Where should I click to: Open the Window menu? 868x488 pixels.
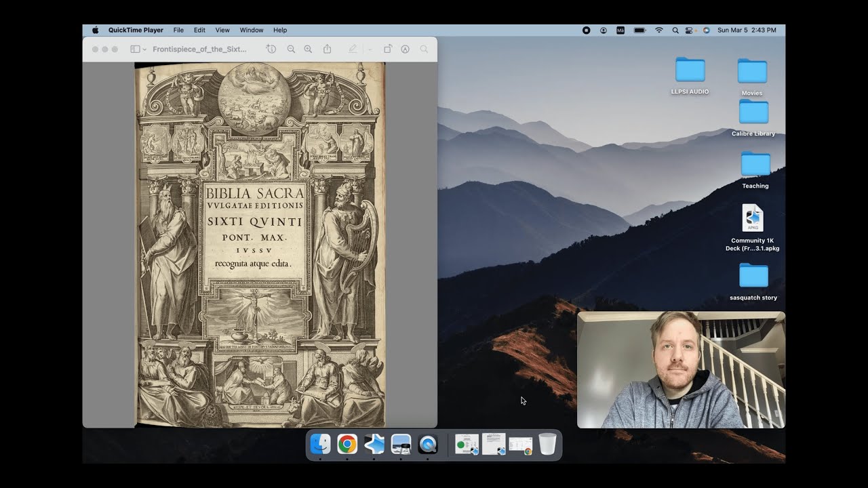252,30
